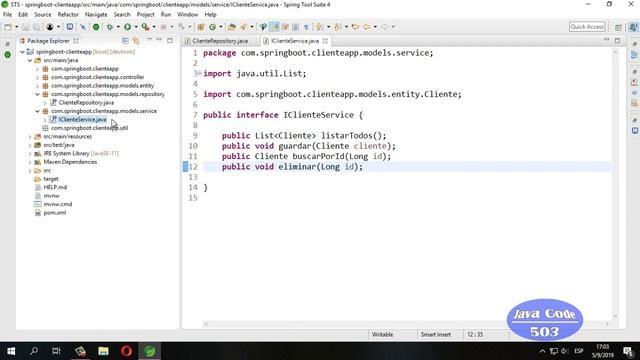640x360 pixels.
Task: Open the Package Explorer View Menu triangle
Action: (149, 40)
